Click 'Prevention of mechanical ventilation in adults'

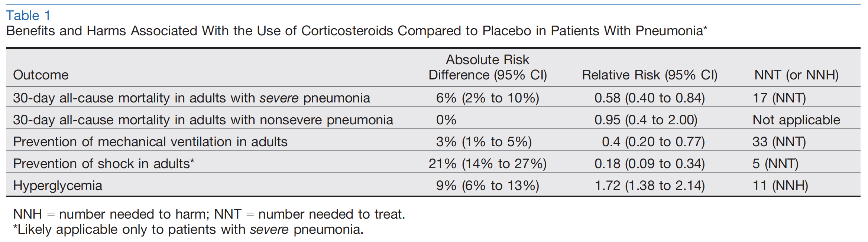pyautogui.click(x=150, y=142)
